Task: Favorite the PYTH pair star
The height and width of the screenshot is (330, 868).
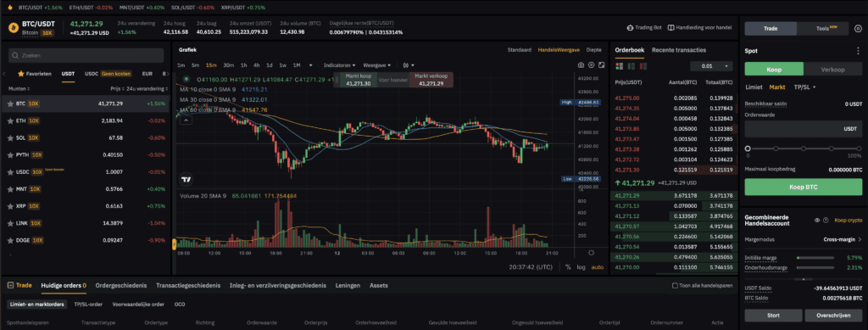Action: tap(10, 155)
